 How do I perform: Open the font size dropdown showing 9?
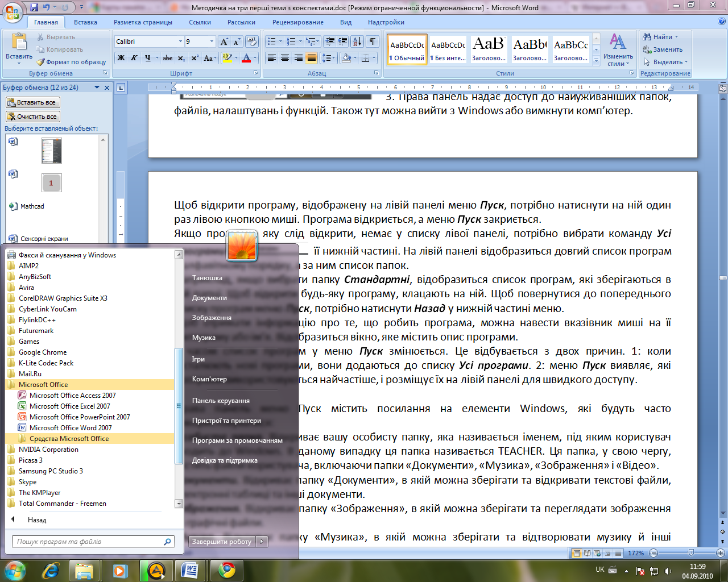(x=212, y=41)
